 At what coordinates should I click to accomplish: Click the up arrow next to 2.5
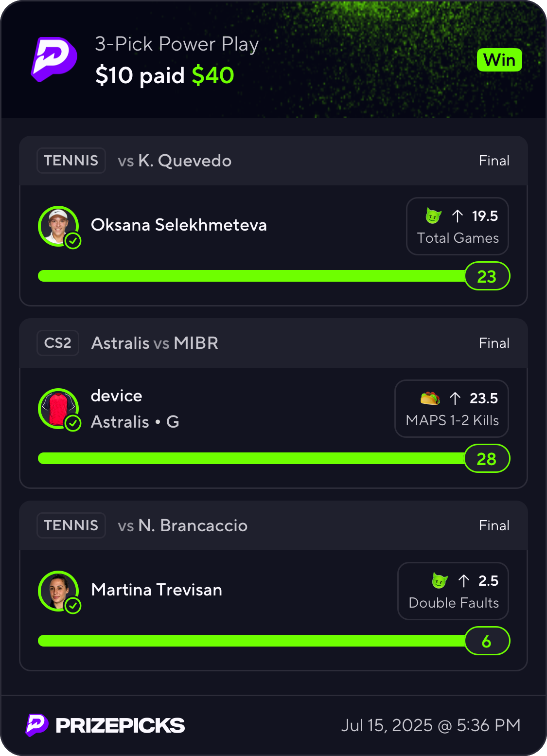pyautogui.click(x=464, y=581)
